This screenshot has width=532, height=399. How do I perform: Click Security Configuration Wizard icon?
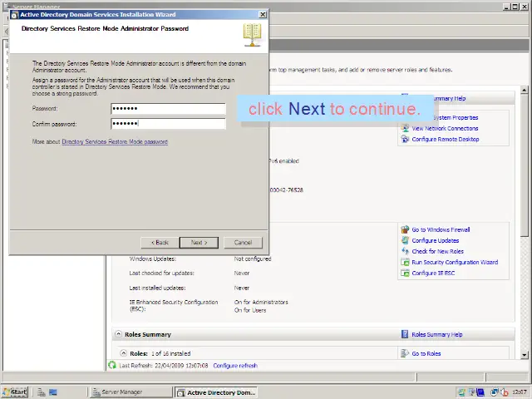point(405,263)
